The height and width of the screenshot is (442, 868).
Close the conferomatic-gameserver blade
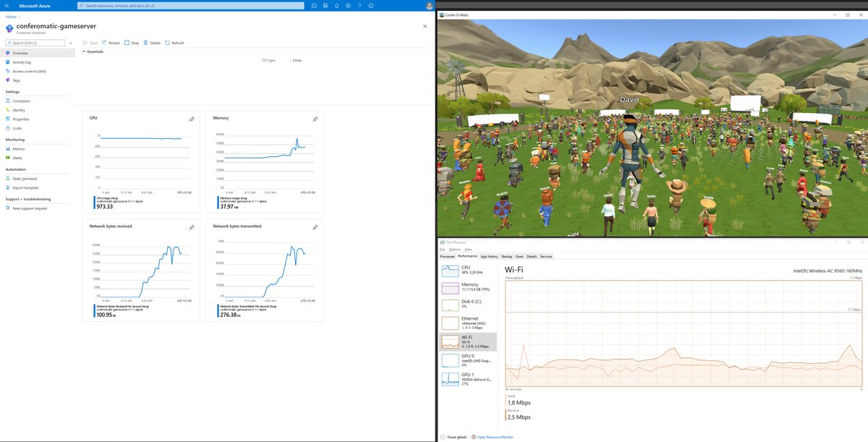(x=425, y=26)
